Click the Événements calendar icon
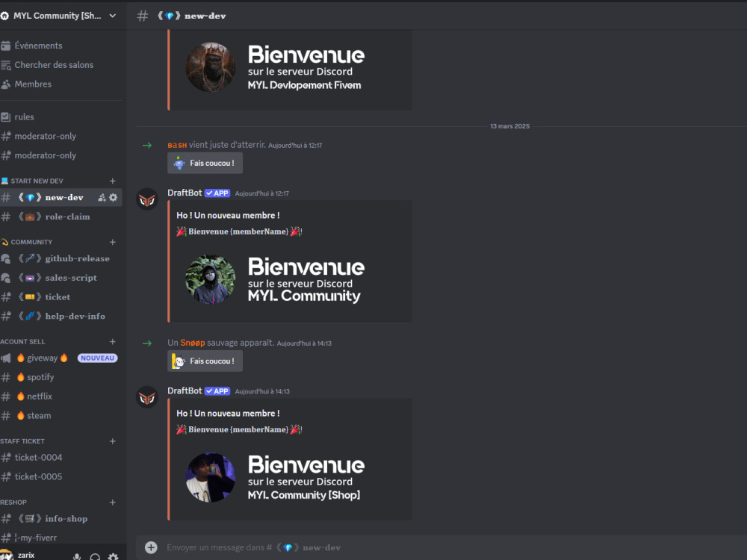Screen dimensions: 747x560 6,46
